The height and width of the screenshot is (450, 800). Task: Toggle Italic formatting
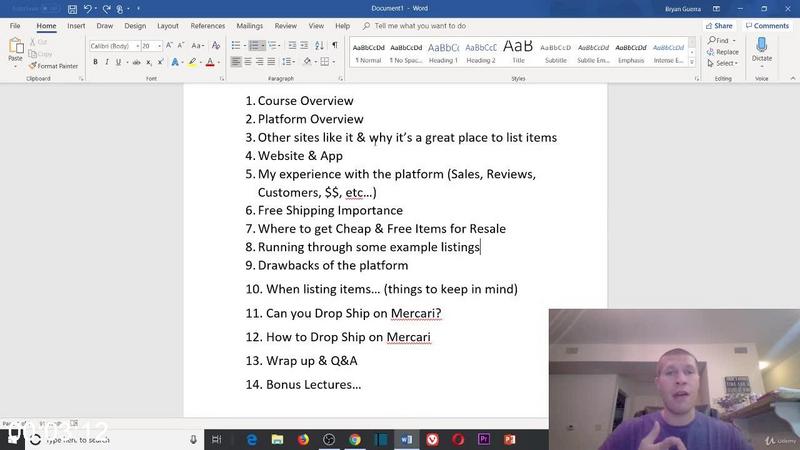107,62
